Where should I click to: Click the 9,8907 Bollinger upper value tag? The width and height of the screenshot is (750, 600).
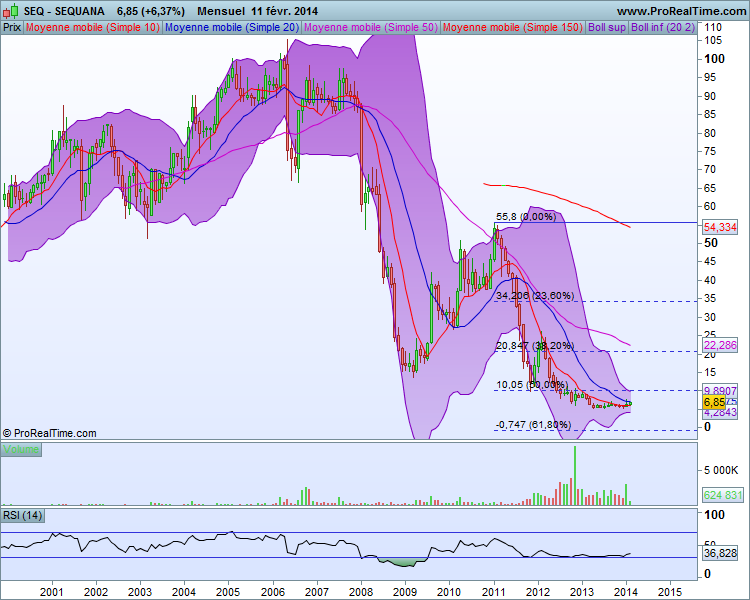coord(720,391)
